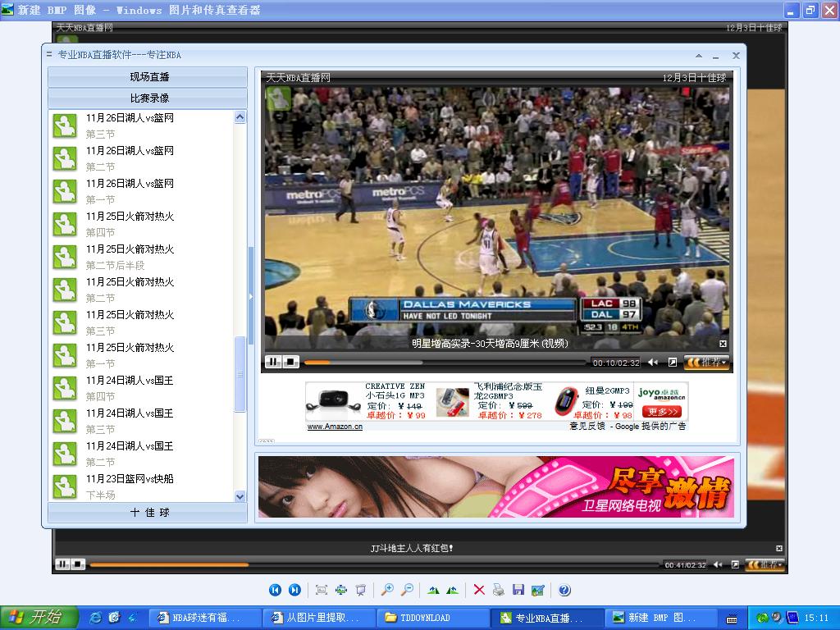The width and height of the screenshot is (840, 630).
Task: Open popup-window icon on background player bar
Action: [x=736, y=564]
